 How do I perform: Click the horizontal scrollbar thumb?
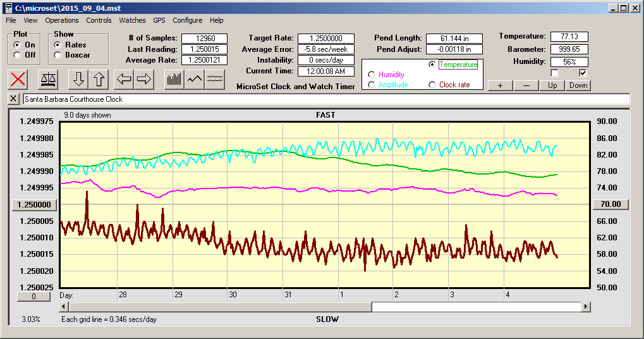point(220,307)
